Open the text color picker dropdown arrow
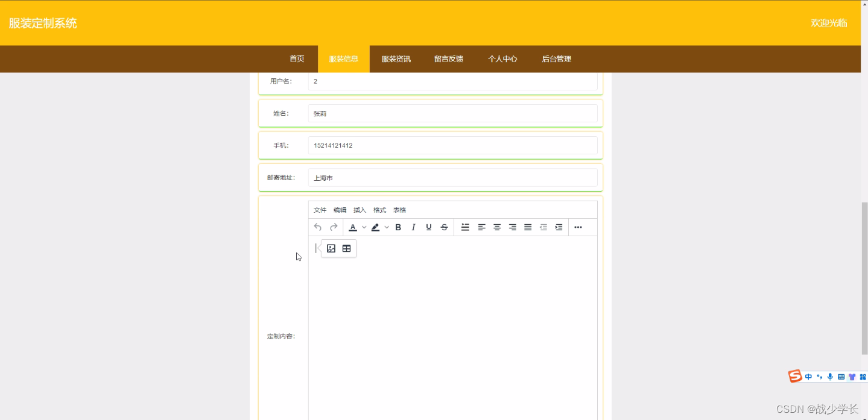The image size is (868, 420). coord(364,227)
